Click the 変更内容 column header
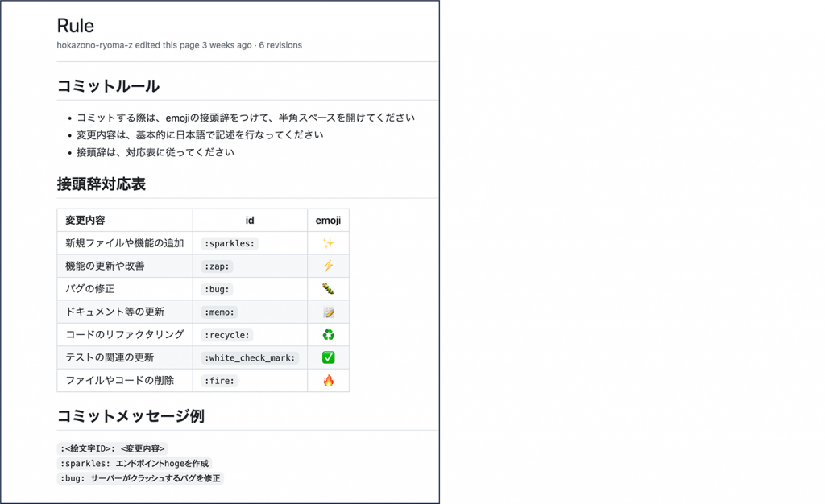The image size is (825, 504). coord(85,221)
